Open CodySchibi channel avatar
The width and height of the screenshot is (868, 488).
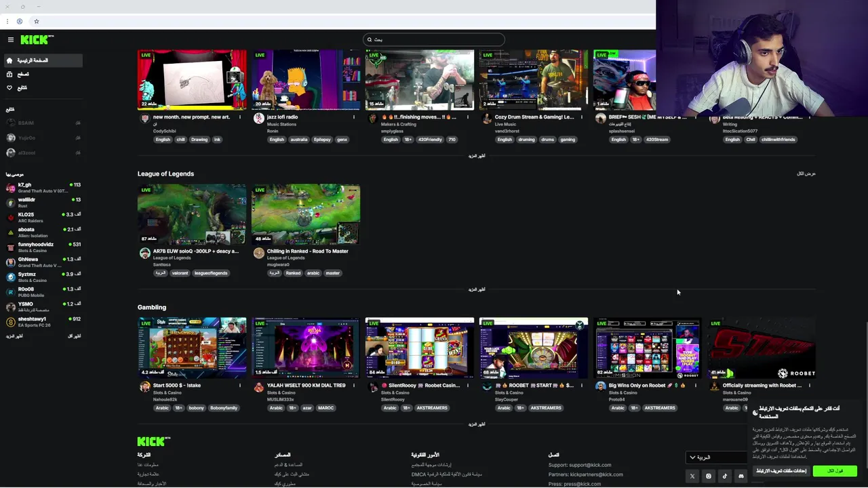point(144,119)
